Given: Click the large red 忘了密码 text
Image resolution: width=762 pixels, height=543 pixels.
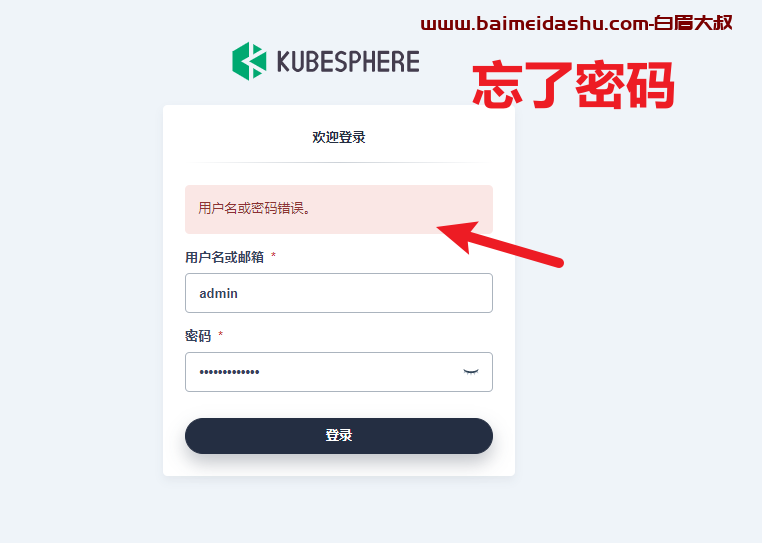Looking at the screenshot, I should [x=573, y=85].
